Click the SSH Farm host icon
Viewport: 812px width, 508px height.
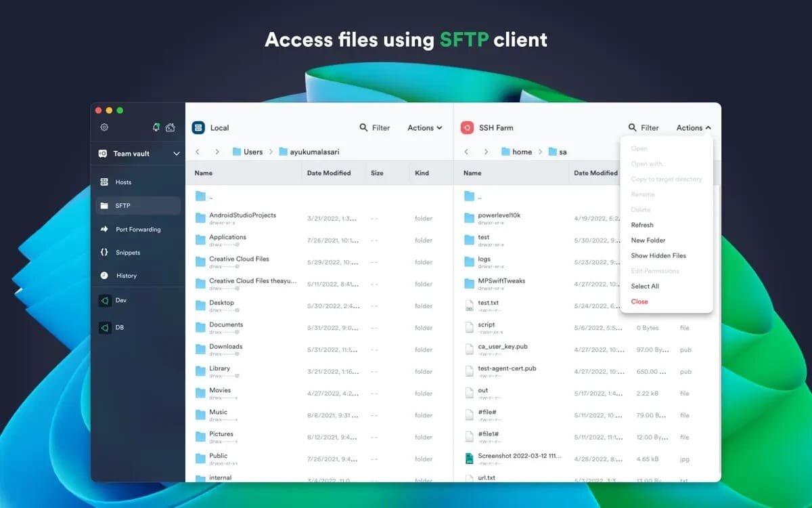[467, 127]
